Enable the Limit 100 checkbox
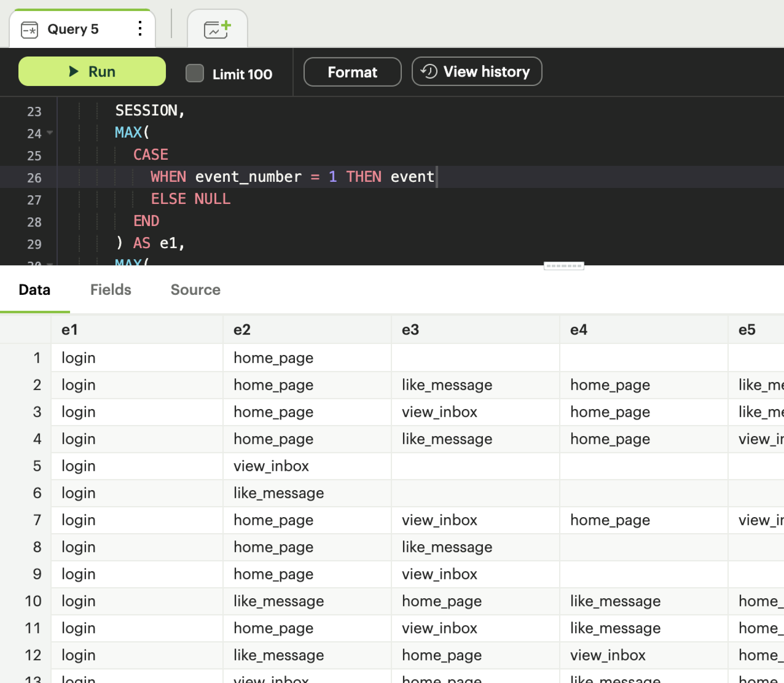 point(195,73)
